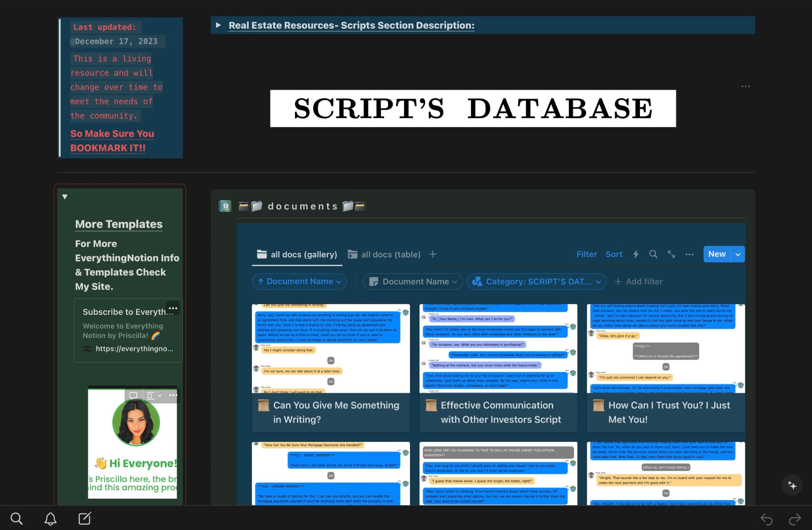Screen dimensions: 812x530
Task: Expand Real Estate Resources description toggle
Action: tap(218, 25)
